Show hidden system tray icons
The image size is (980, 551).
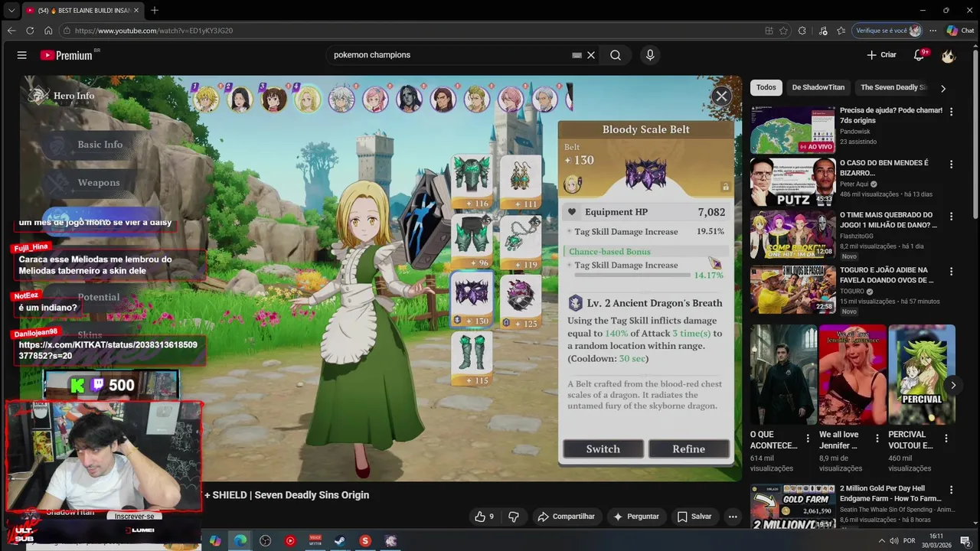pos(881,541)
